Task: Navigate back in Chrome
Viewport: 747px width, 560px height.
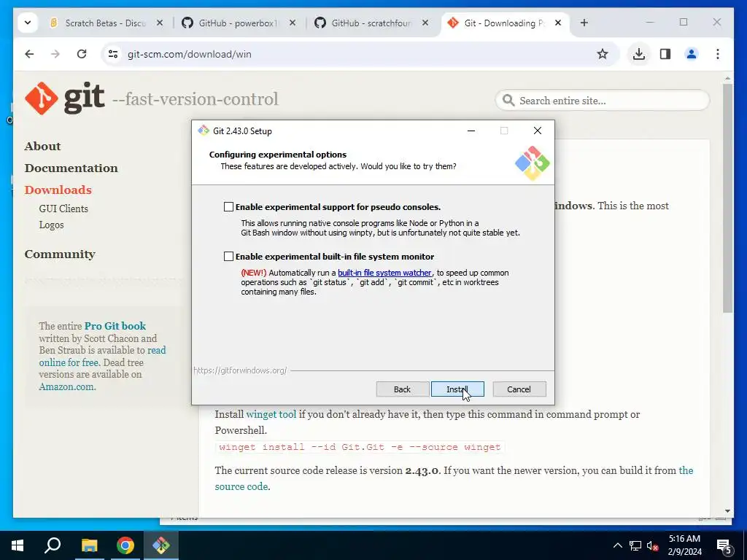Action: (x=29, y=54)
